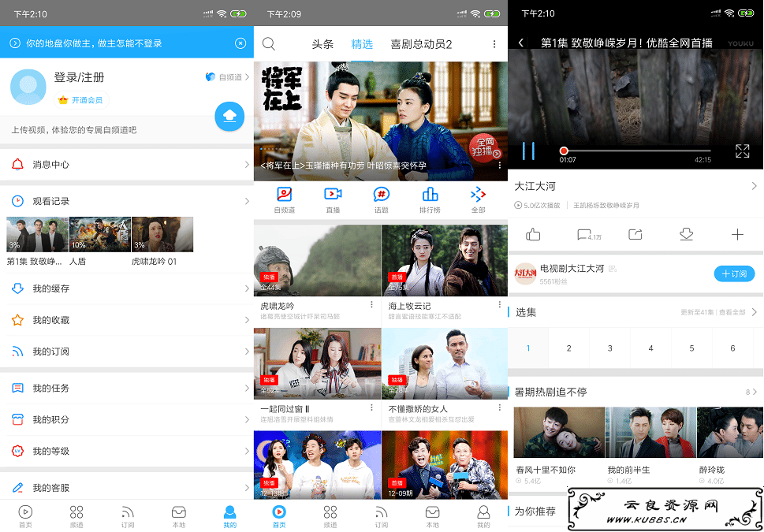
Task: Open 我的客服 customer service row
Action: click(x=127, y=487)
